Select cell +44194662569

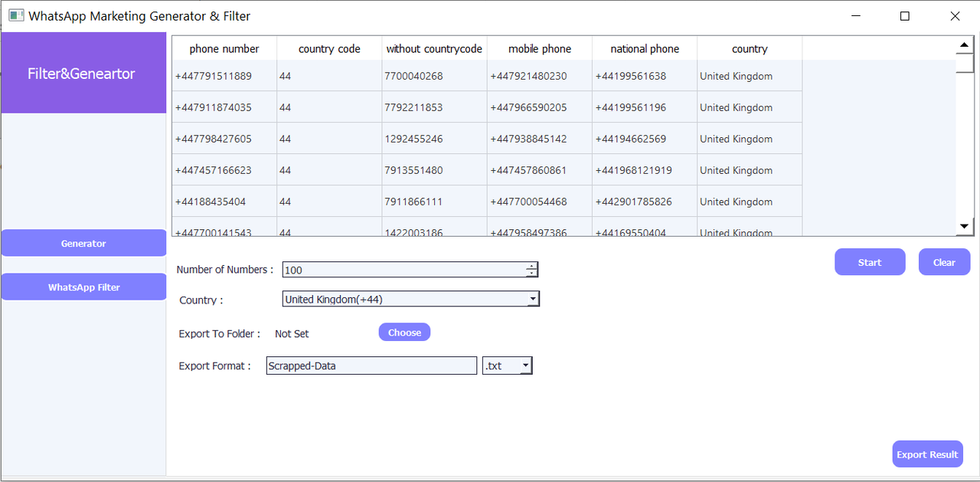coord(645,139)
